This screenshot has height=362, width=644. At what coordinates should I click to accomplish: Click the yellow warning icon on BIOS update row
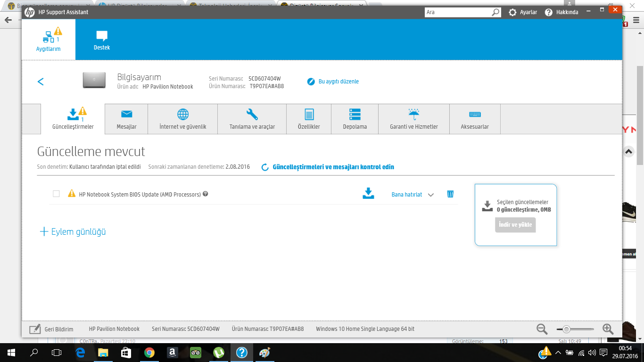pyautogui.click(x=72, y=193)
